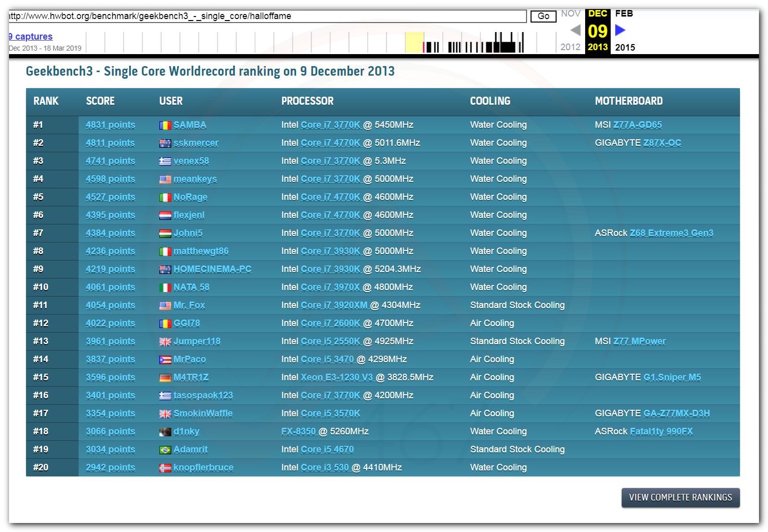This screenshot has height=532, width=768.
Task: Open HOMECINEMA-PC user profile
Action: [x=212, y=269]
